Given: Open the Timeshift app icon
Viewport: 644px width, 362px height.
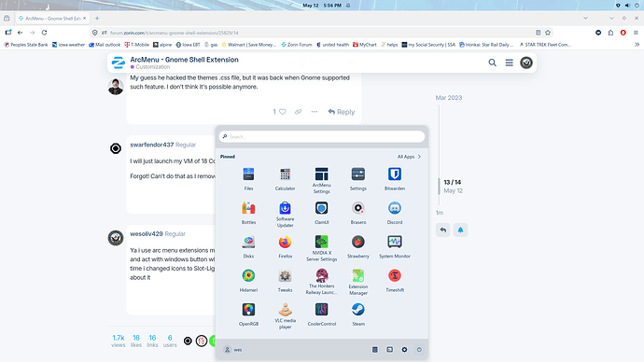Looking at the screenshot, I should coord(394,280).
